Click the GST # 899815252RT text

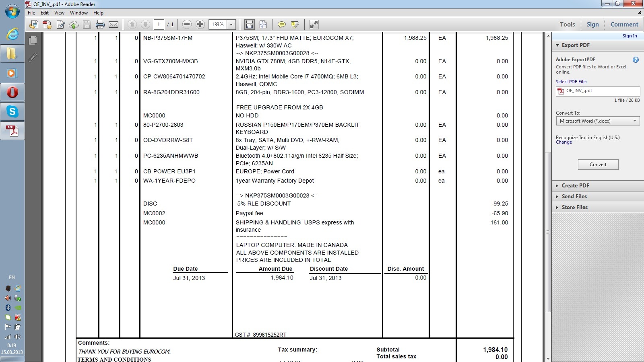click(260, 335)
